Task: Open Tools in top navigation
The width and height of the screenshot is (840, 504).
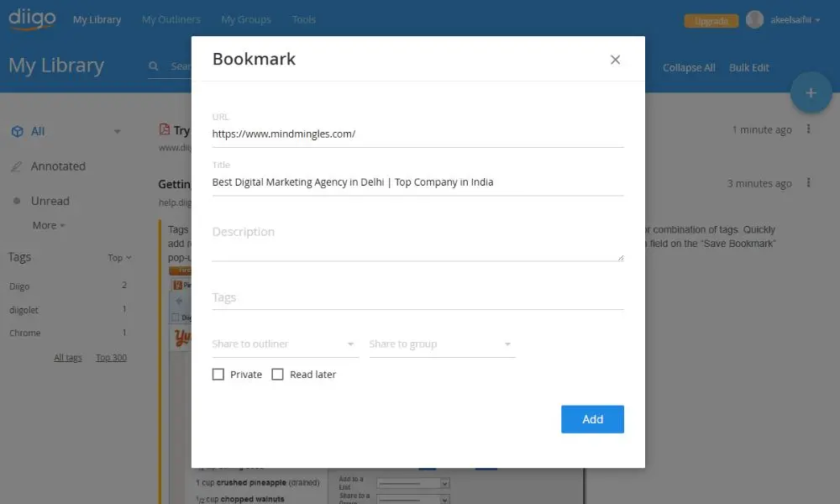Action: click(x=304, y=20)
